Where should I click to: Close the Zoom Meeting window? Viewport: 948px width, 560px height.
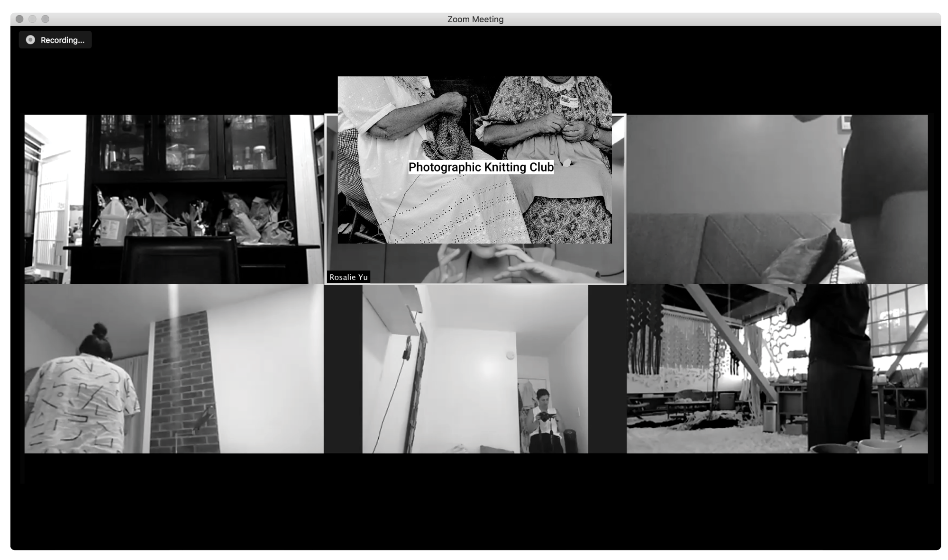click(19, 19)
